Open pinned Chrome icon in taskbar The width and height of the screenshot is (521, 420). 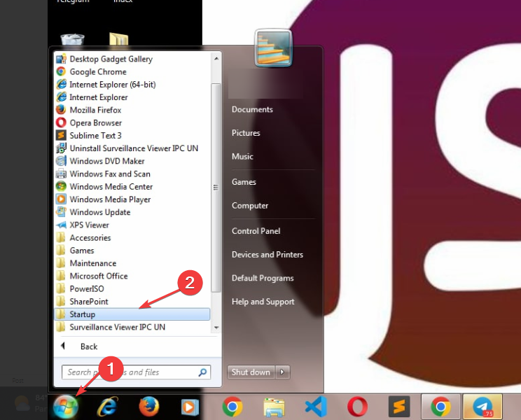[232, 407]
